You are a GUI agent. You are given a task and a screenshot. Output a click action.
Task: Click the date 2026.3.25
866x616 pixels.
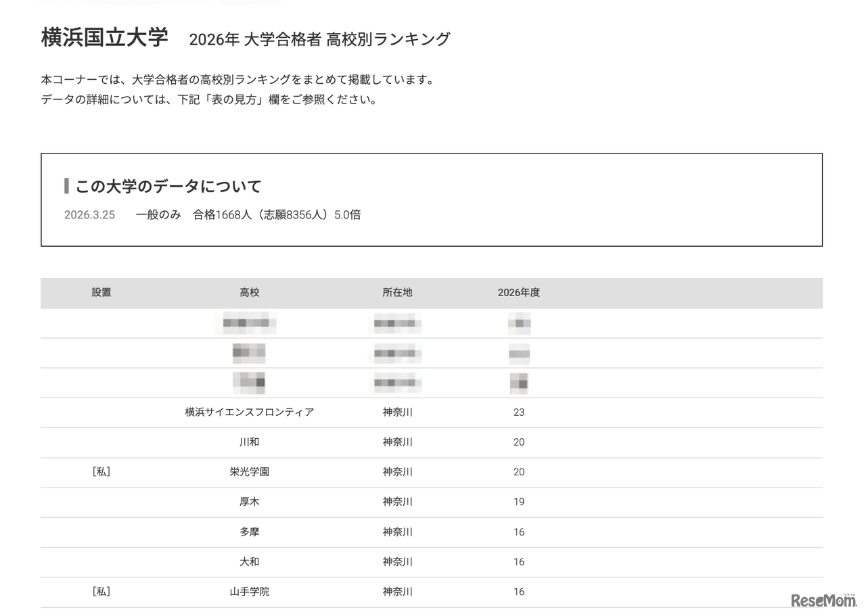[89, 215]
